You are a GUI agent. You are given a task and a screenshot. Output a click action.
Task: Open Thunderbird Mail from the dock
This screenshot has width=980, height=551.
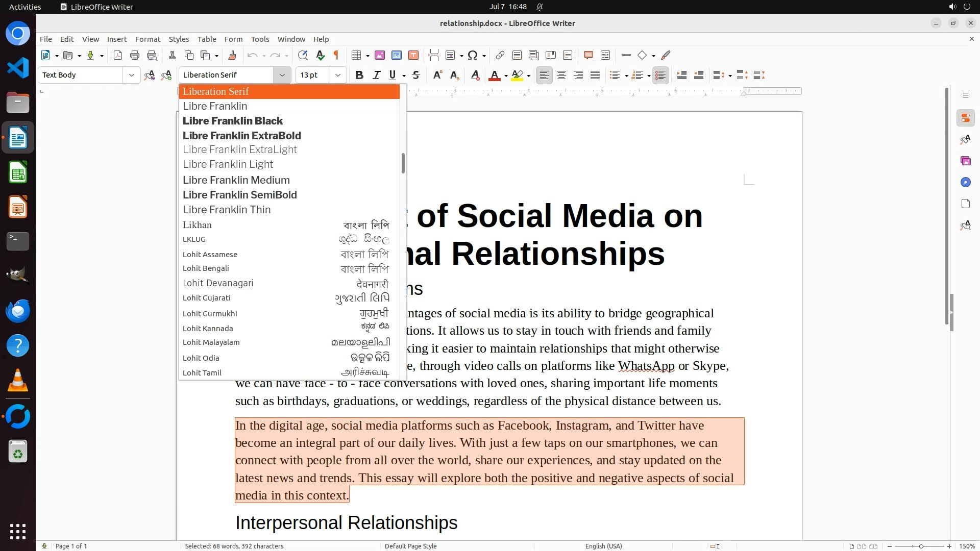click(x=18, y=310)
